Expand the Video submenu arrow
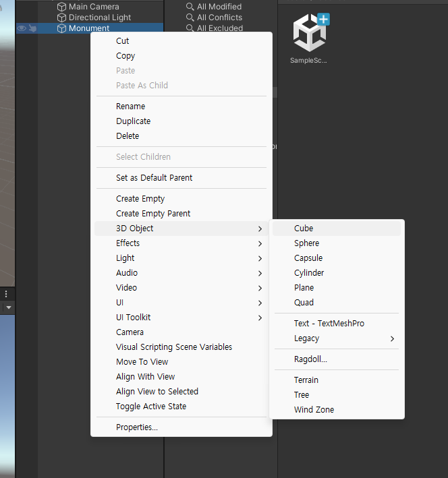Screen dimensions: 448x478 pyautogui.click(x=260, y=288)
